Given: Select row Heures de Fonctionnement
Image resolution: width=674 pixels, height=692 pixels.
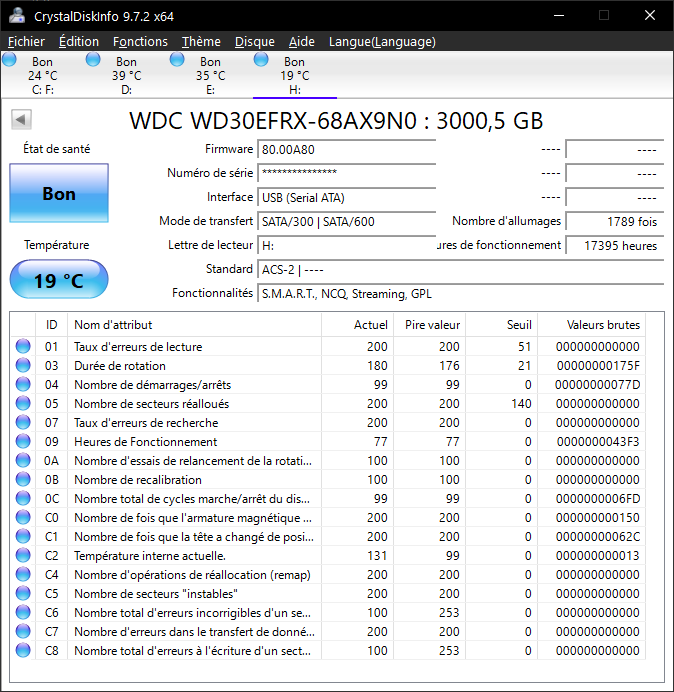Looking at the screenshot, I should pos(328,441).
